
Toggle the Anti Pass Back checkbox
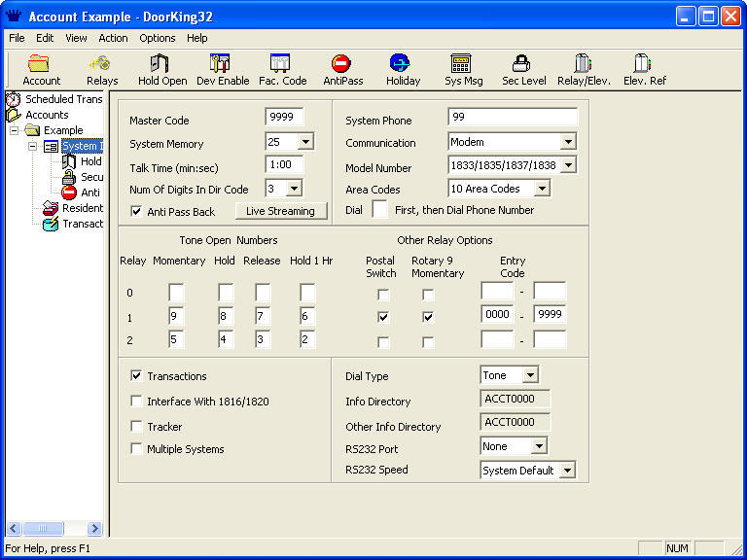point(136,211)
